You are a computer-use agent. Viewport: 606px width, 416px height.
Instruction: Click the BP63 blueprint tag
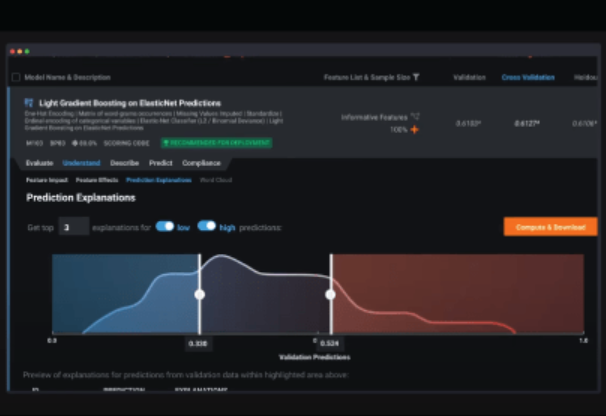click(x=58, y=143)
